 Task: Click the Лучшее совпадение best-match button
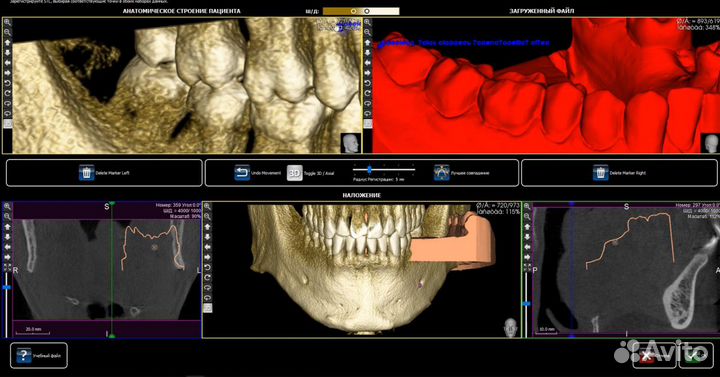pyautogui.click(x=461, y=173)
